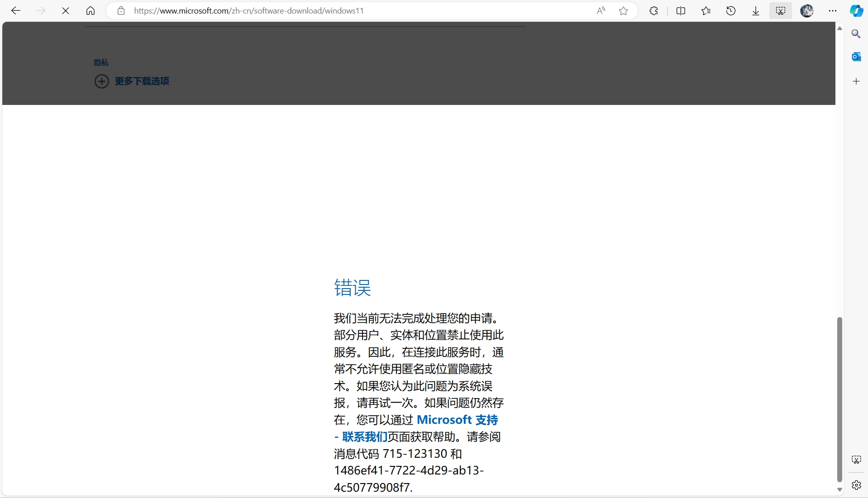The image size is (868, 498).
Task: Add a new sidebar app
Action: 856,81
